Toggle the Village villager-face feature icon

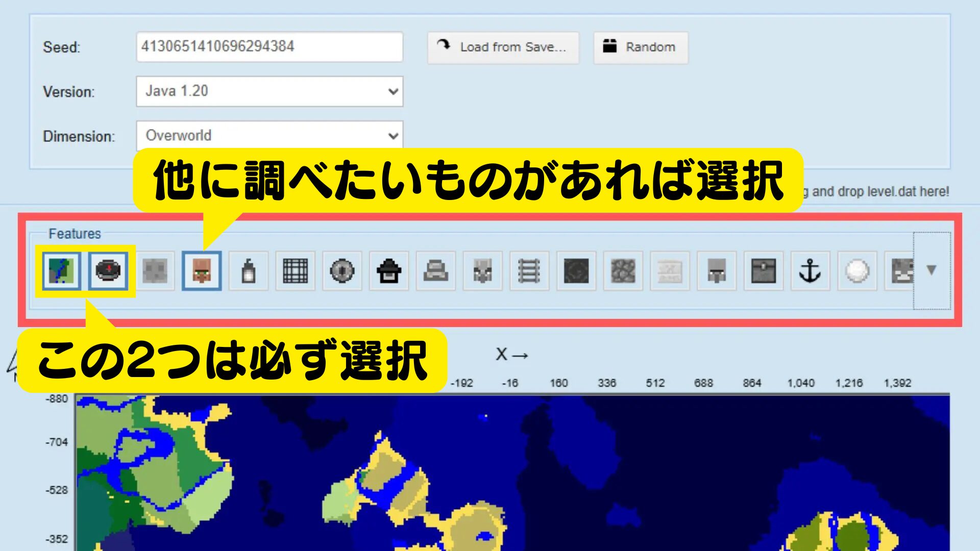coord(202,271)
